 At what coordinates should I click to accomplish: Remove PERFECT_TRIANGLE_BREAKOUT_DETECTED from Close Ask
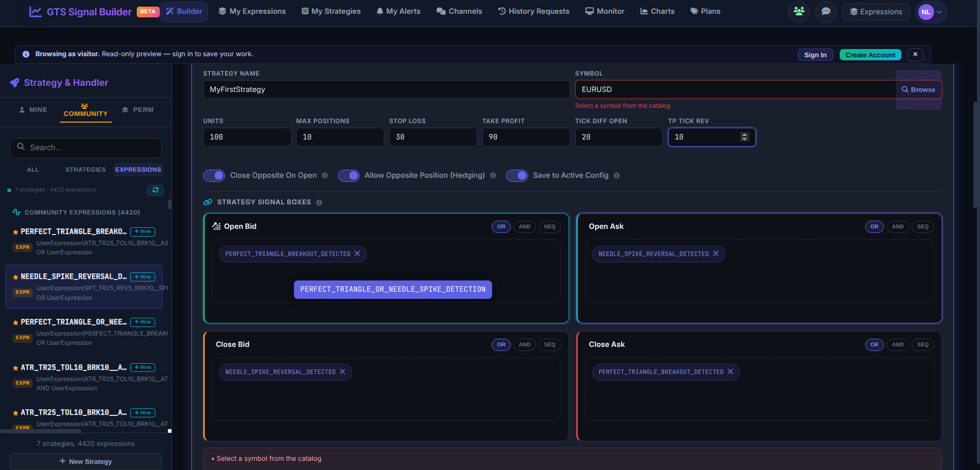click(730, 372)
